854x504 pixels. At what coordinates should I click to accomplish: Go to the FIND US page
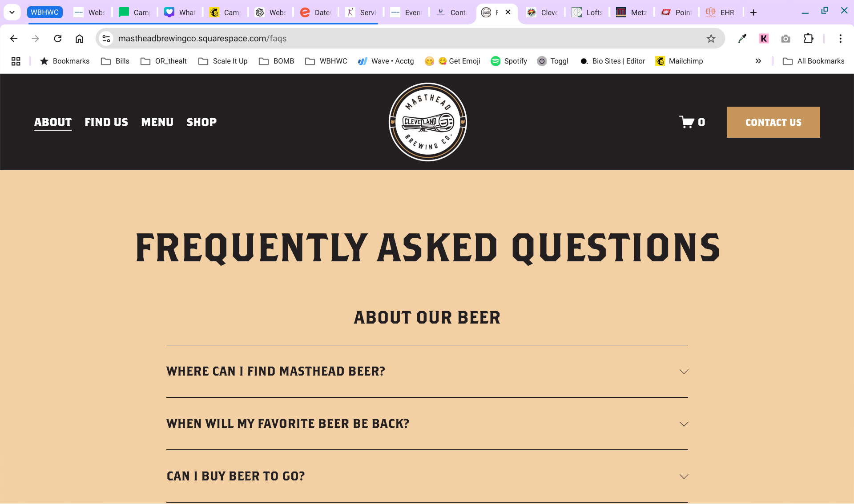(106, 122)
